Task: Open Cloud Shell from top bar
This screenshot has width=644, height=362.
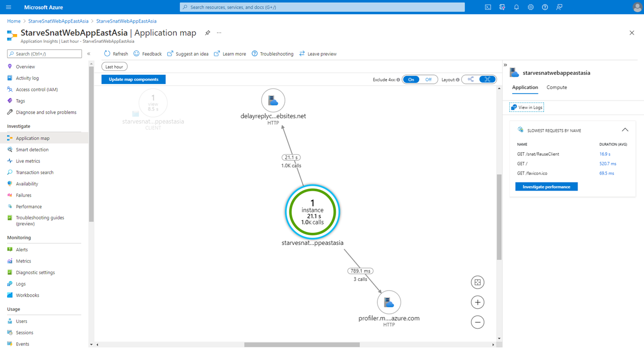Action: click(x=488, y=7)
